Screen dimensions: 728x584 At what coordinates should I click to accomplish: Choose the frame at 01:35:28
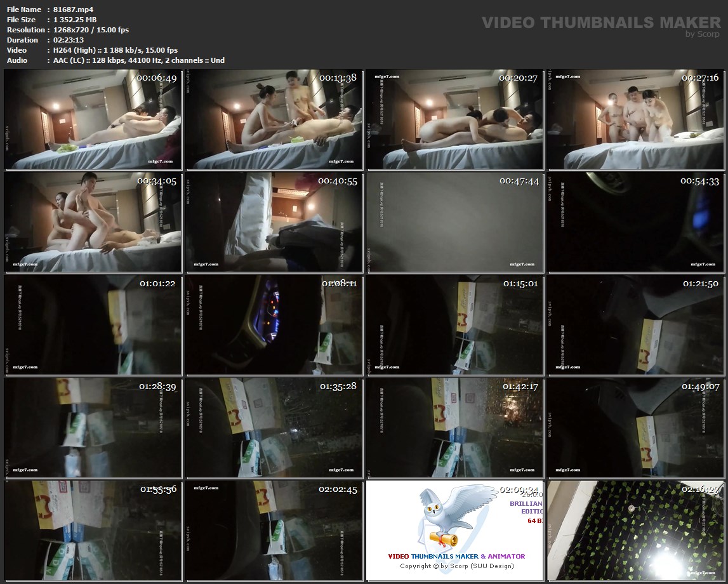(x=274, y=428)
